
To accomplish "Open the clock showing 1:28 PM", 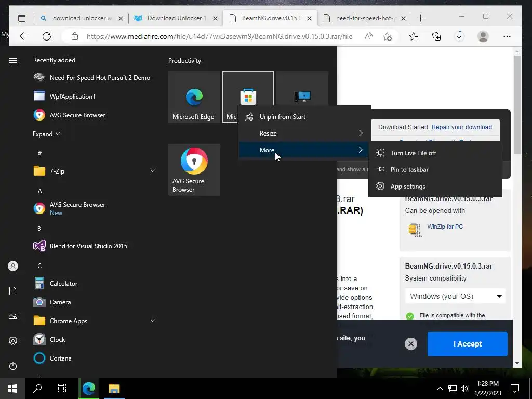I will click(487, 389).
